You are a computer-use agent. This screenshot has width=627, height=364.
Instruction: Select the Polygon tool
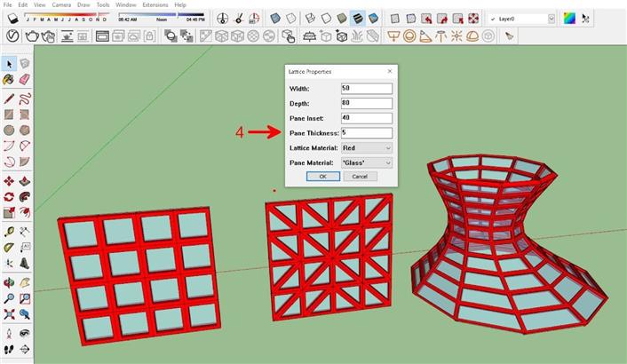(x=25, y=130)
